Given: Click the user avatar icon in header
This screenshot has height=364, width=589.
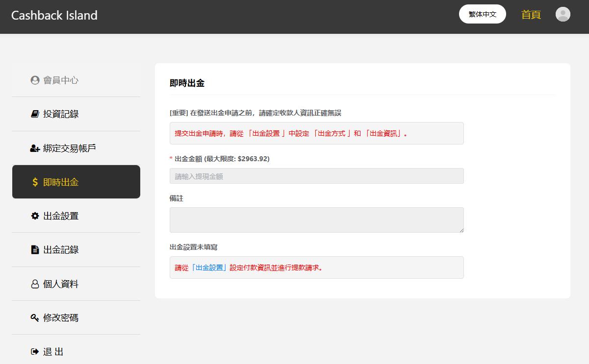Looking at the screenshot, I should coord(563,14).
